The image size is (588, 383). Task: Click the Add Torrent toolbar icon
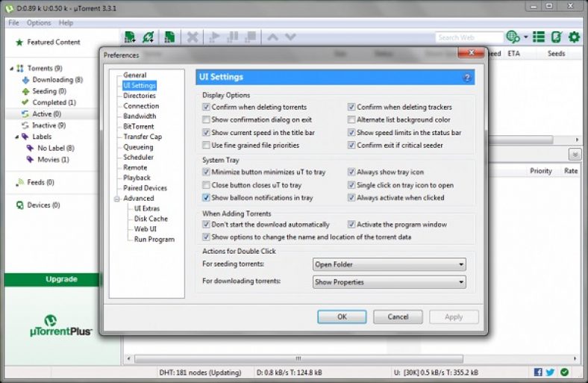click(130, 37)
